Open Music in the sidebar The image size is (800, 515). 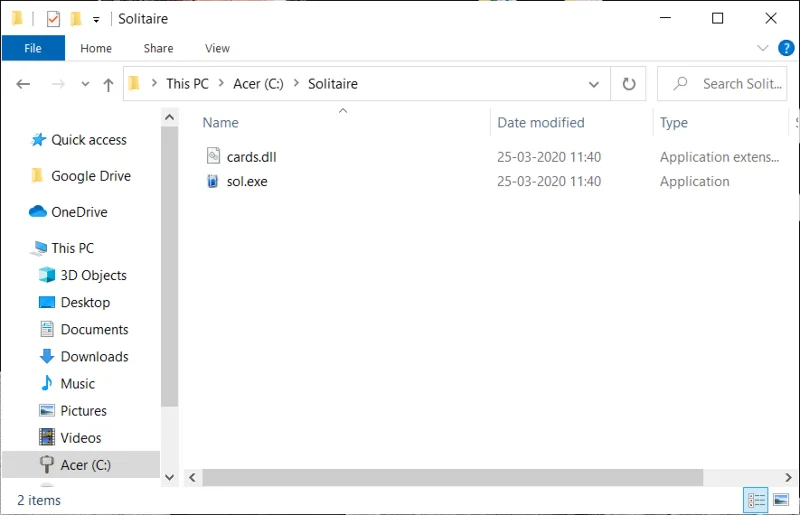point(78,383)
